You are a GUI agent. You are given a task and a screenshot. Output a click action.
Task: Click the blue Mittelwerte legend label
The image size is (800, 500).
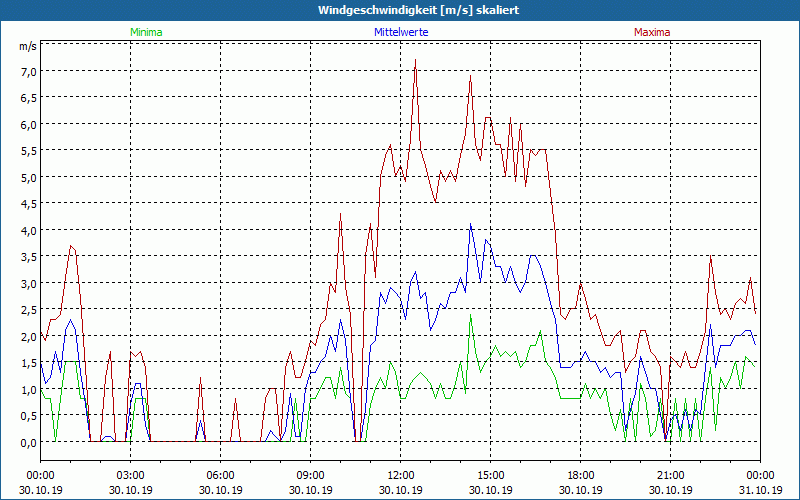point(401,32)
